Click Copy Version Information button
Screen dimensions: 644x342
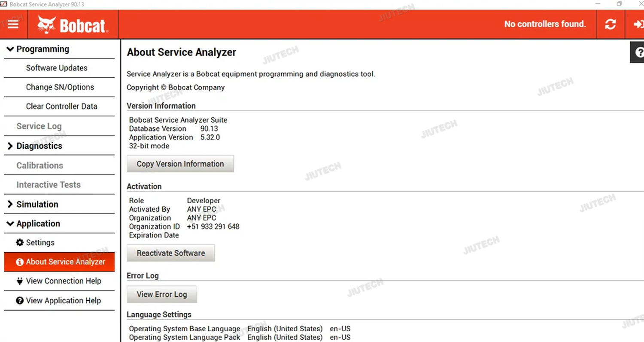click(x=180, y=164)
